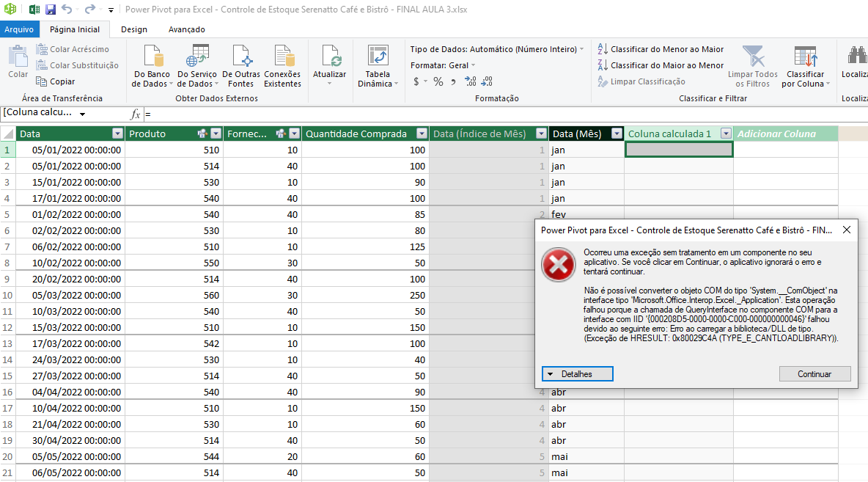Open filter on Coluna calculada 1
Screen dimensions: 868x482
(726, 134)
